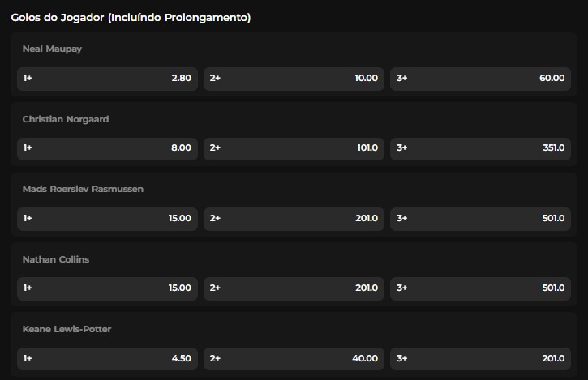This screenshot has width=588, height=380.
Task: Bet on Neal Maupay 3+ goals at 60.00
Action: 480,79
